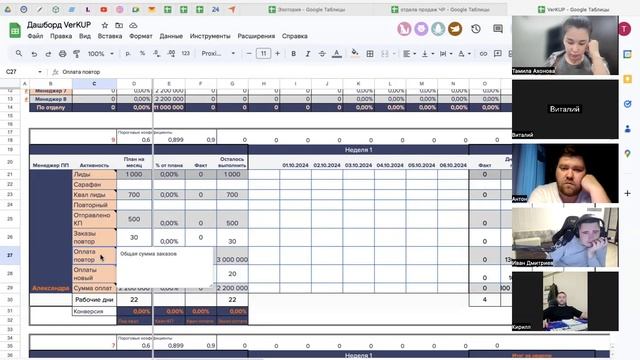Open the Sheets home icon
Image resolution: width=640 pixels, height=360 pixels.
click(x=15, y=30)
